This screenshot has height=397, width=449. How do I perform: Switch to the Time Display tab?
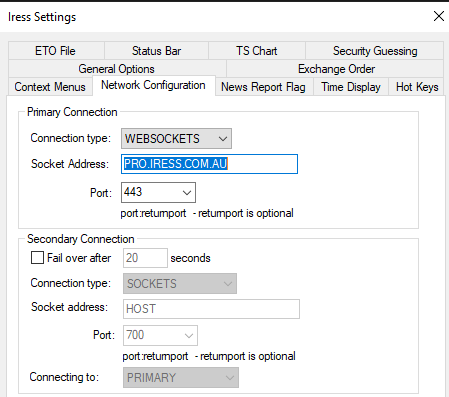pos(351,87)
